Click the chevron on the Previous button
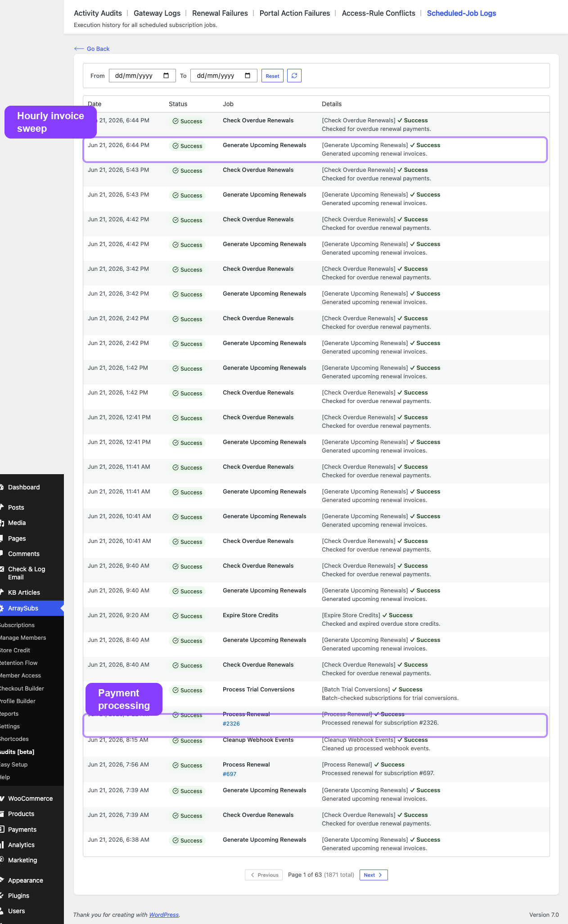Image resolution: width=568 pixels, height=924 pixels. pos(252,875)
